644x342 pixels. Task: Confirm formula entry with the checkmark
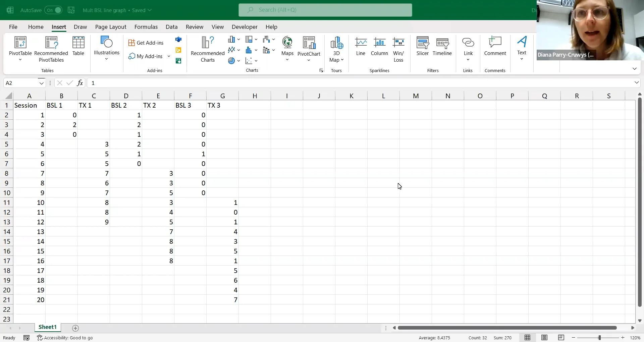coord(70,83)
